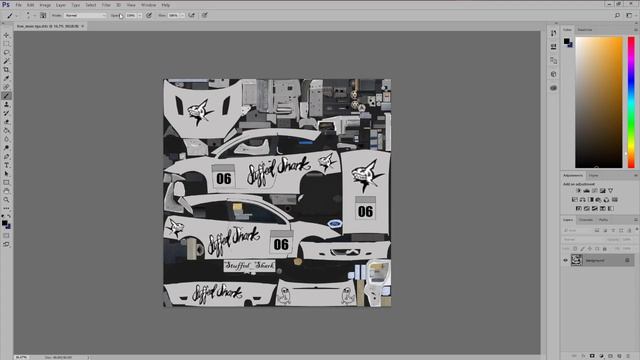
Task: Select the Clone Stamp tool
Action: point(6,104)
